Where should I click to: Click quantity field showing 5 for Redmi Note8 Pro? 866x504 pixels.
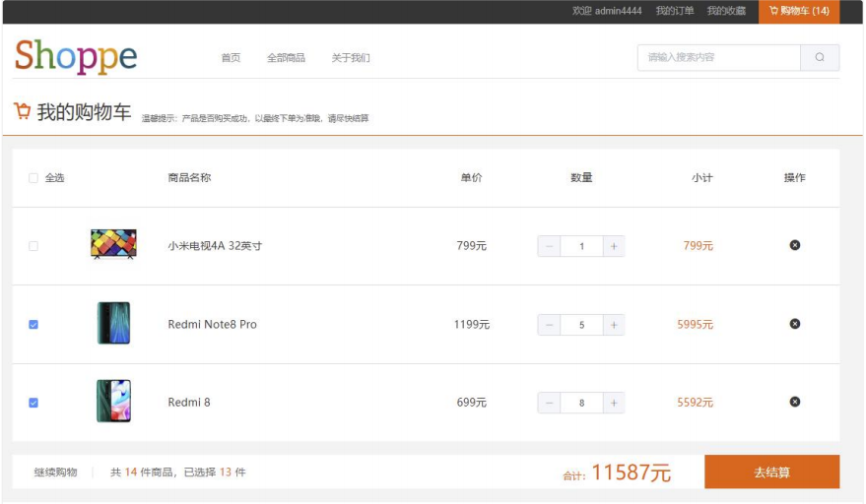[x=581, y=325]
